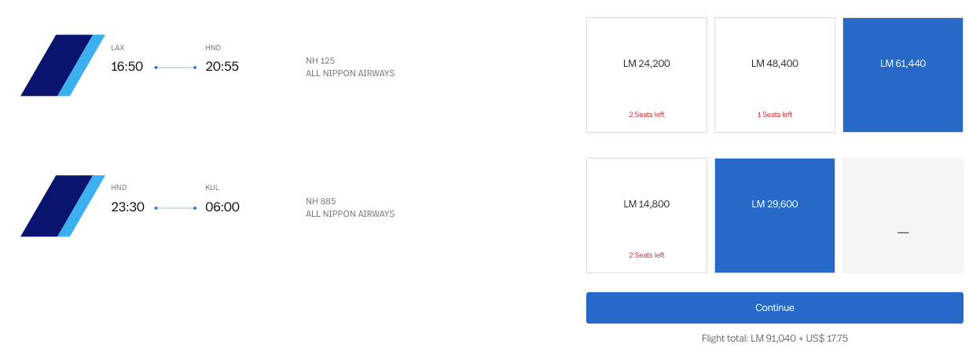Click the 16:50 departure time
Screen dimensions: 980x355
click(127, 67)
